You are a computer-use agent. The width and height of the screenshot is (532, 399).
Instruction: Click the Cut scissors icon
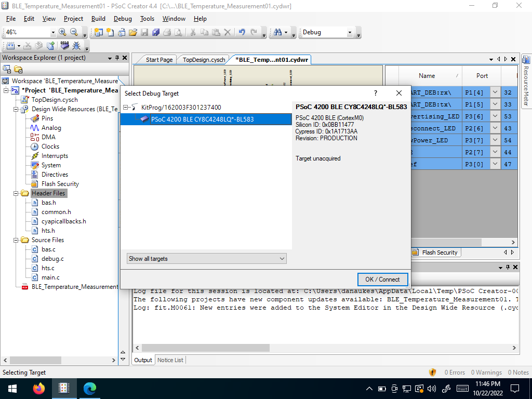pos(193,32)
